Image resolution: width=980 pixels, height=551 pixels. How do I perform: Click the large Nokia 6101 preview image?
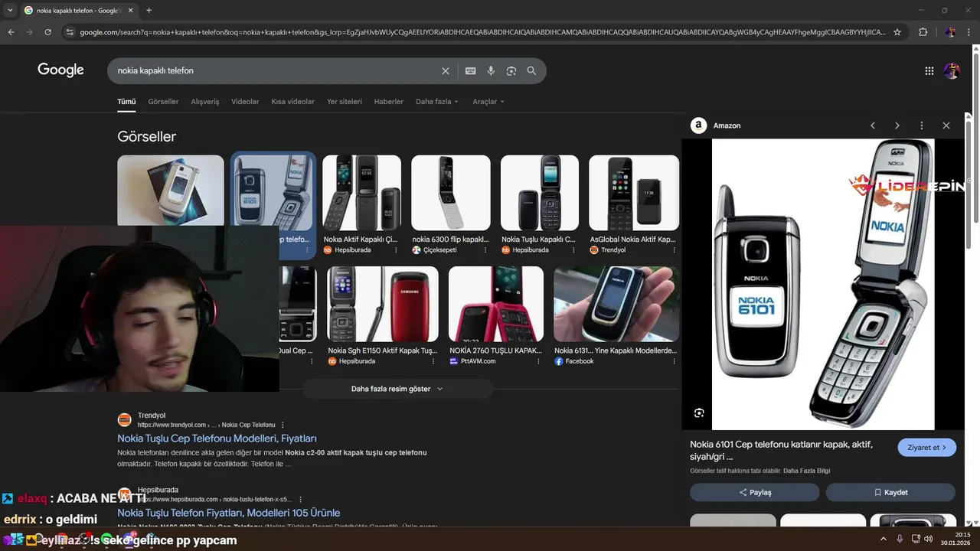click(823, 284)
